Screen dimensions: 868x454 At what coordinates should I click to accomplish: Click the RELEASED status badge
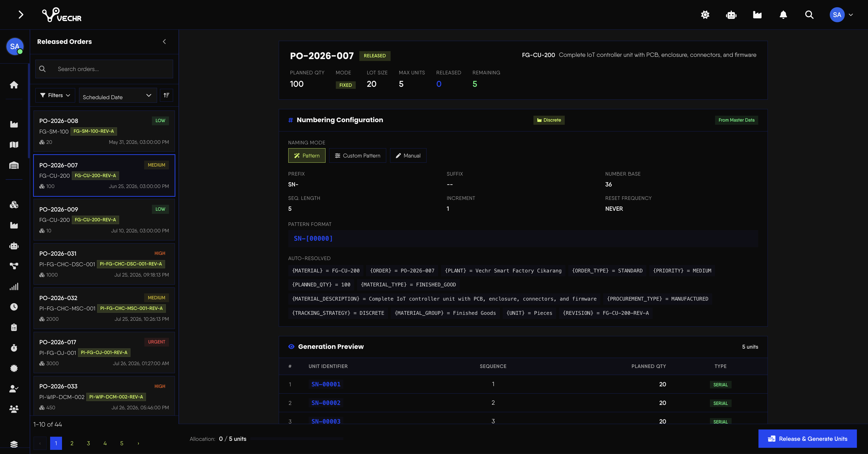click(x=375, y=56)
